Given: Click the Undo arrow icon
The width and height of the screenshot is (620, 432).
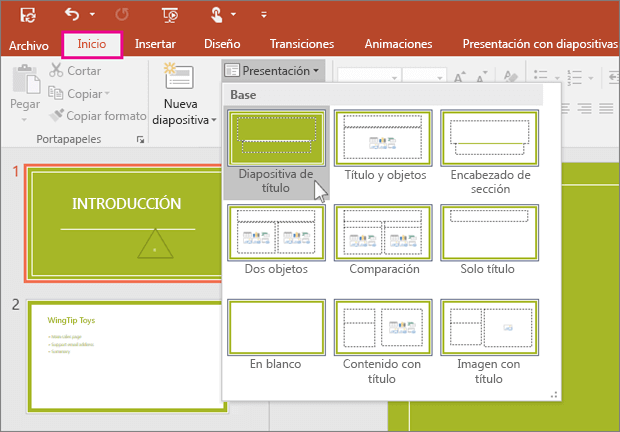Looking at the screenshot, I should pos(72,15).
